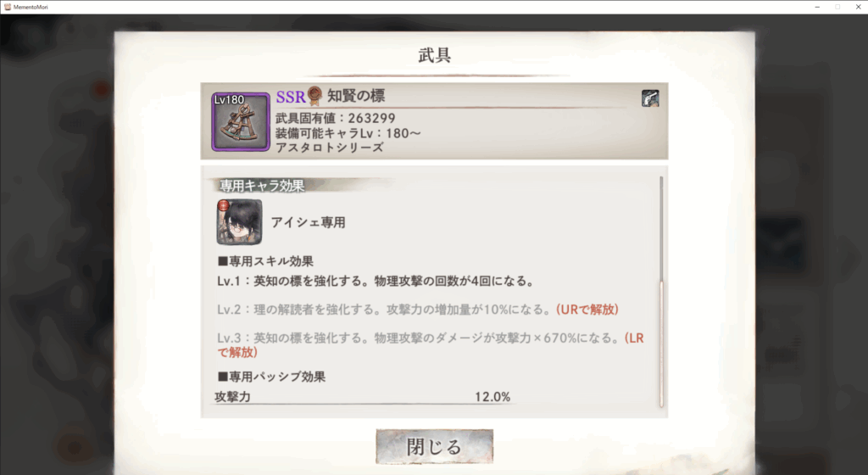This screenshot has width=868, height=475.
Task: Click the 攻撃力 12.0% passive stat row
Action: (363, 397)
